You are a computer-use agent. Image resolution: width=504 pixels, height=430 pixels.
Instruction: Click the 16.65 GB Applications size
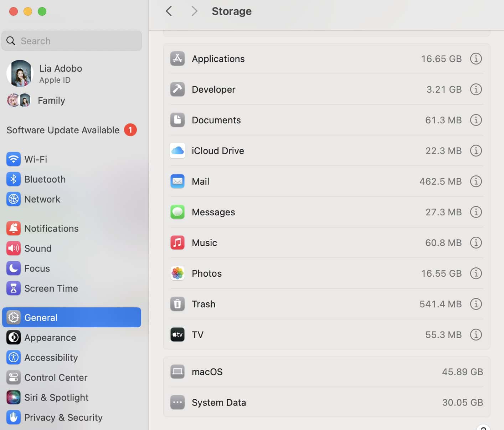click(441, 59)
